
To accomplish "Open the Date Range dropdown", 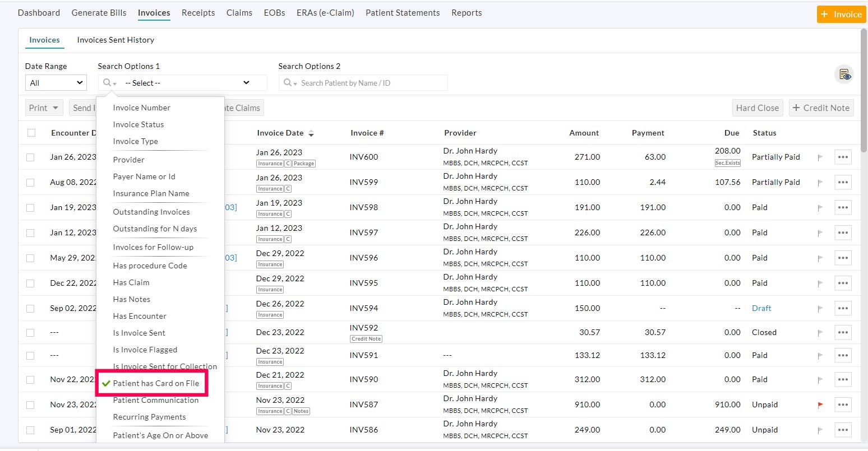I will tap(56, 83).
